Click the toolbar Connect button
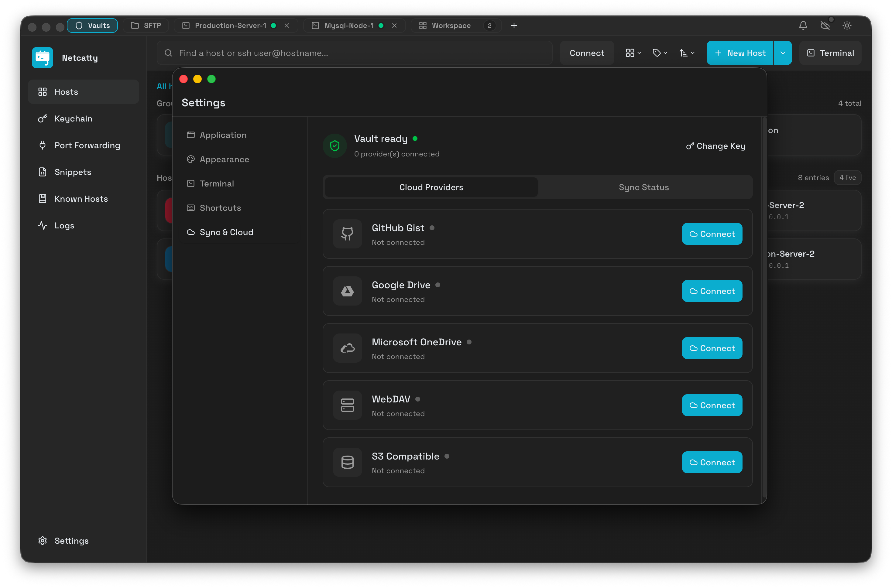The width and height of the screenshot is (892, 588). click(x=587, y=53)
